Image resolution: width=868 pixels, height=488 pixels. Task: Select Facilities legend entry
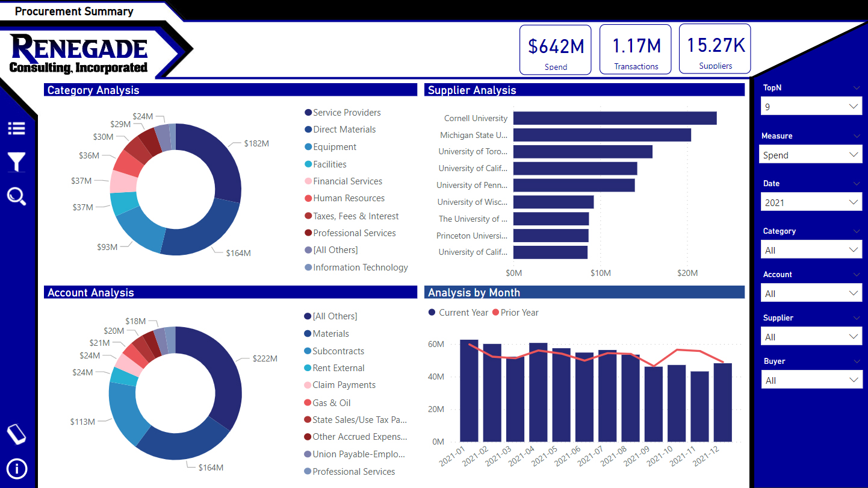[x=326, y=164]
